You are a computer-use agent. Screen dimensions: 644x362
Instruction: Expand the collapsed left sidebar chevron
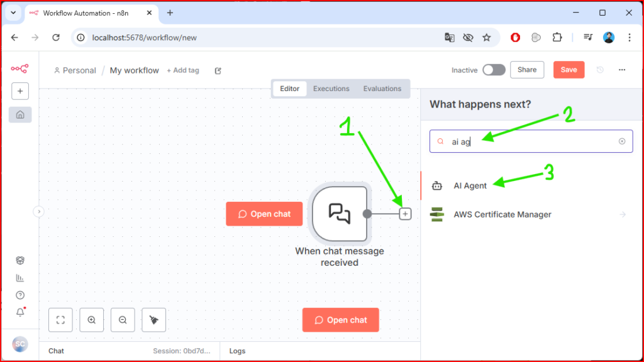click(38, 212)
